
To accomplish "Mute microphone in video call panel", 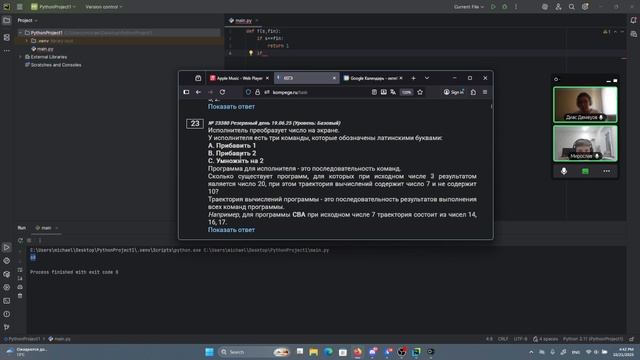I will (564, 171).
